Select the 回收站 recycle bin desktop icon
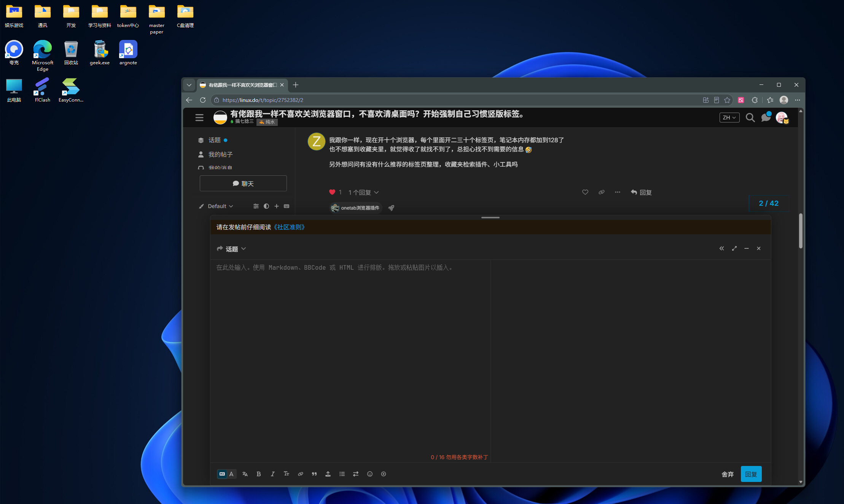 pos(71,52)
